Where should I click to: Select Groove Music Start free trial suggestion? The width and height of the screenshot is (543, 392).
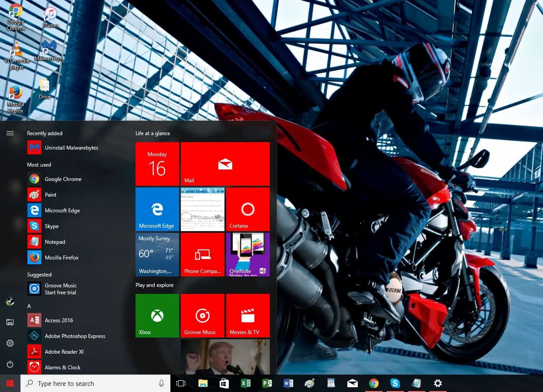(60, 289)
